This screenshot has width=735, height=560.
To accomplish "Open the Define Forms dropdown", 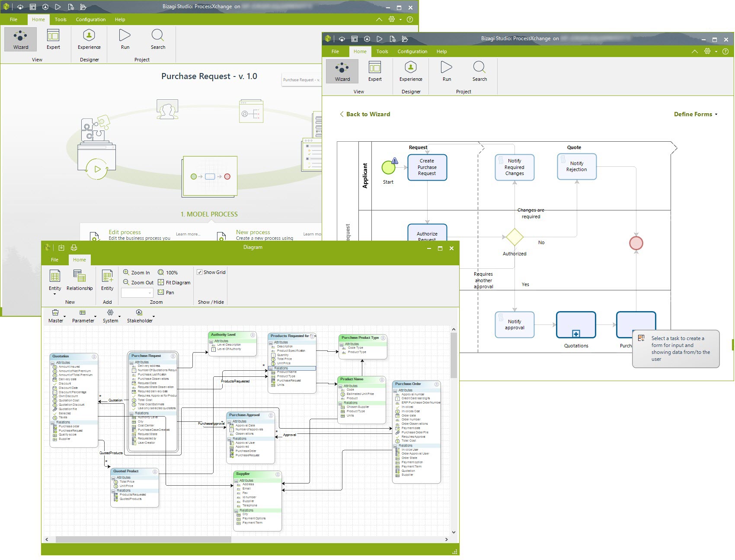I will tap(696, 114).
